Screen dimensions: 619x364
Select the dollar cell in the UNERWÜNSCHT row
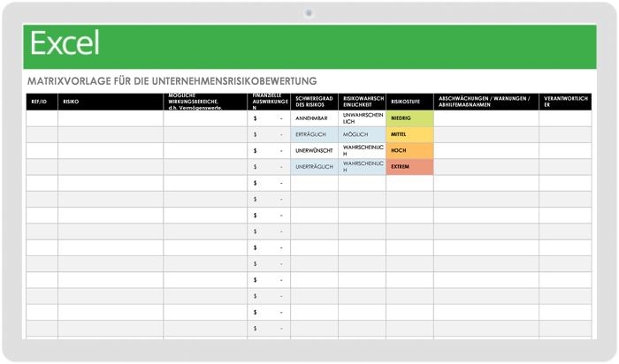[269, 151]
